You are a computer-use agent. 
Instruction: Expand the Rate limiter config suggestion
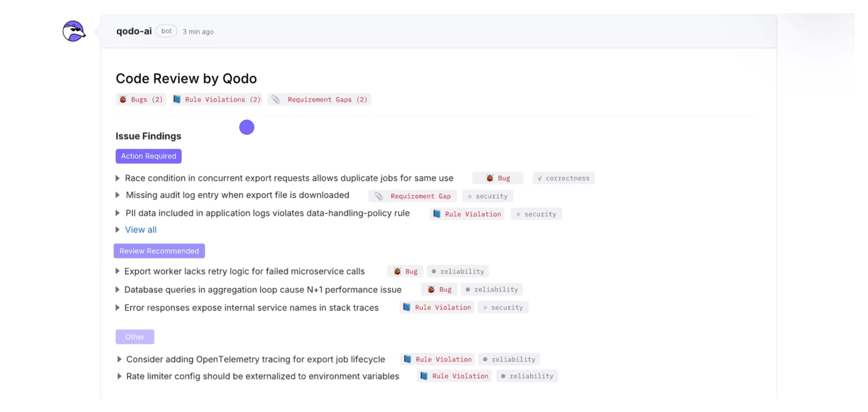119,376
